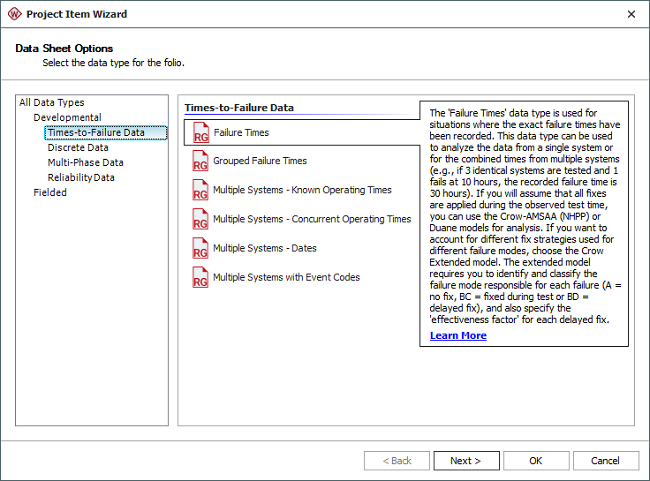The height and width of the screenshot is (481, 650).
Task: Click the Cancel button
Action: pyautogui.click(x=605, y=461)
